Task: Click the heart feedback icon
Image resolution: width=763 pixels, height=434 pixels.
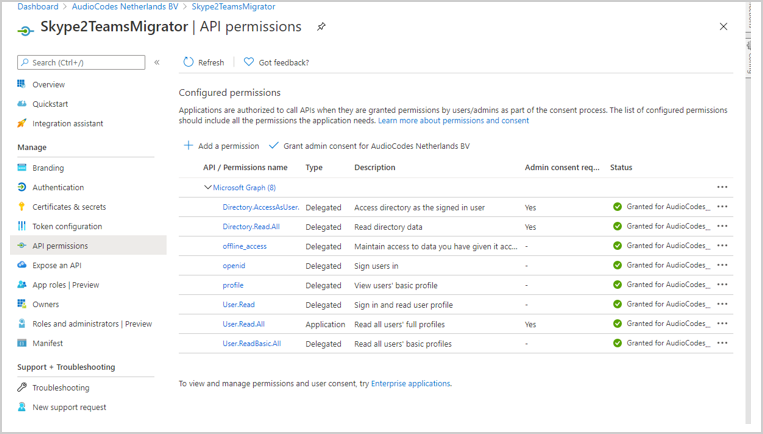Action: pos(249,62)
